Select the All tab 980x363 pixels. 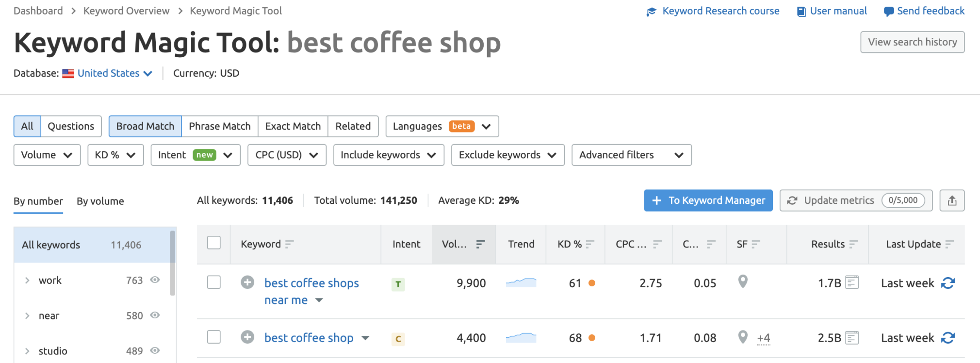[27, 126]
